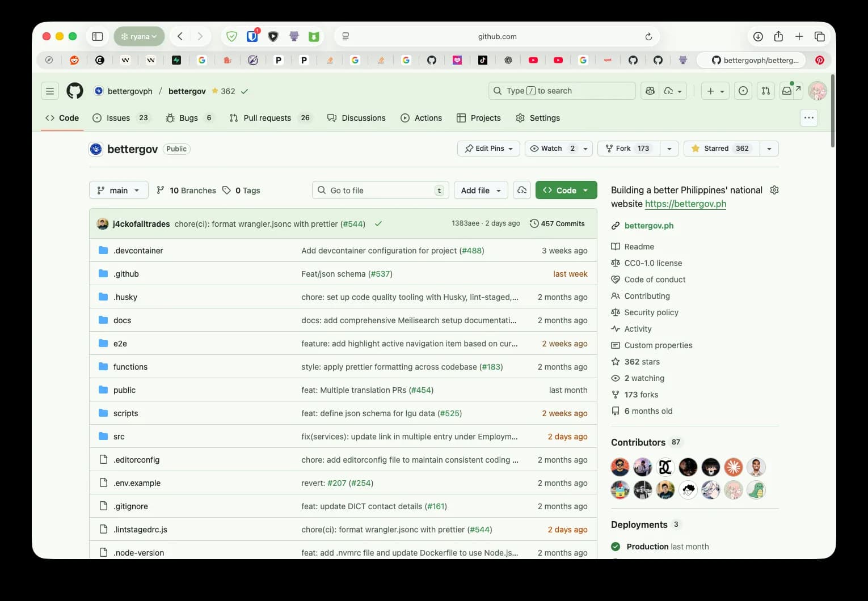Open the Safari share menu
868x601 pixels.
pyautogui.click(x=778, y=36)
